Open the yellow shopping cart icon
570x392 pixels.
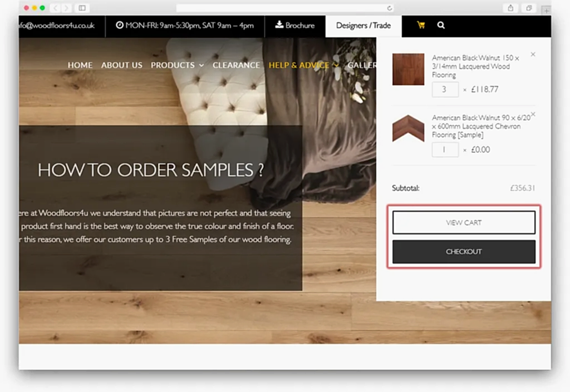(x=420, y=25)
